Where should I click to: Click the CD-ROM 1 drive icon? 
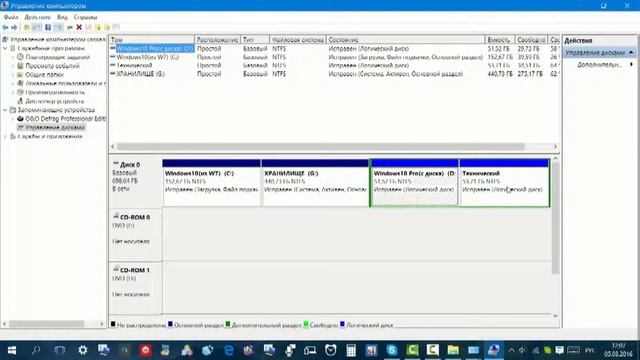(116, 269)
